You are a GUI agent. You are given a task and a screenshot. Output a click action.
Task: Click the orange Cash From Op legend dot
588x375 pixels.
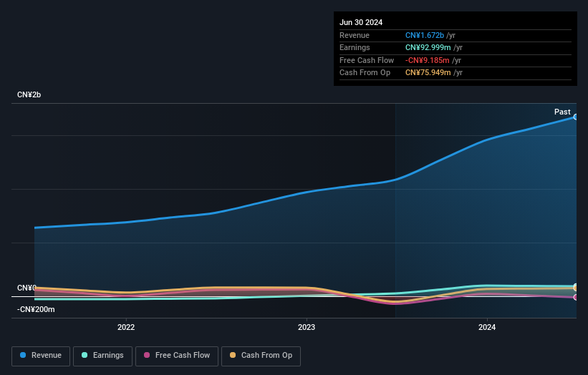click(x=233, y=355)
